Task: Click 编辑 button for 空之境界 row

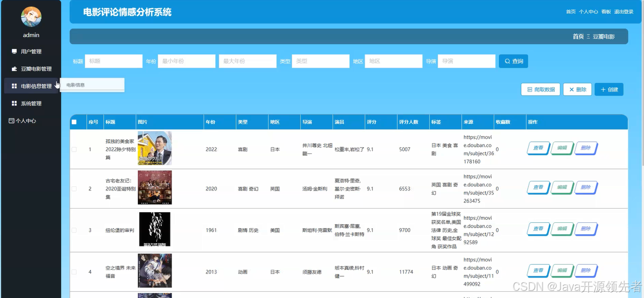Action: pos(562,270)
